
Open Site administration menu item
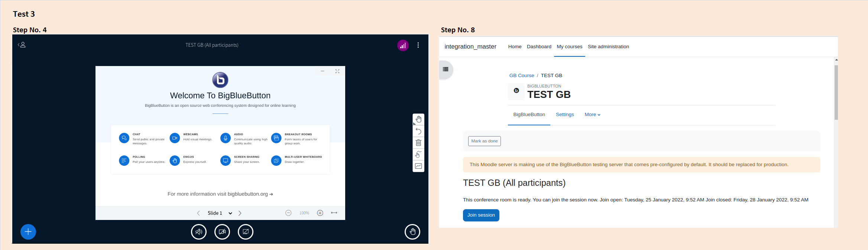click(x=608, y=46)
